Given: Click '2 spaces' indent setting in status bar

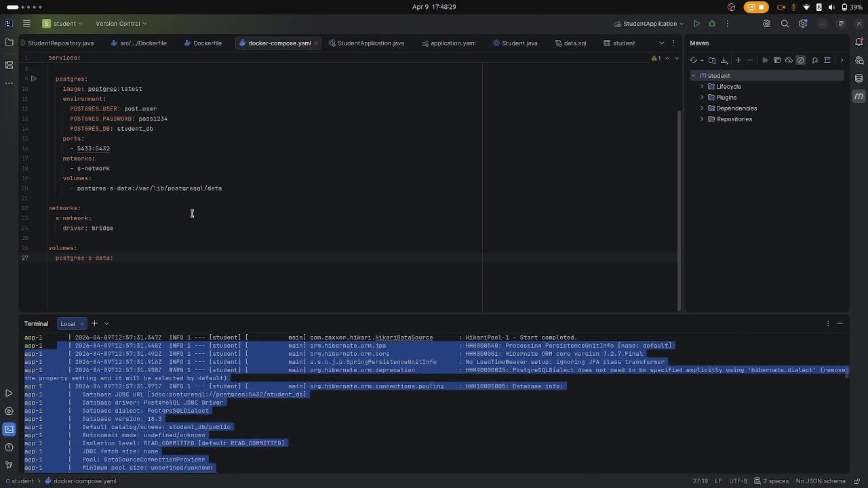Looking at the screenshot, I should 771,481.
